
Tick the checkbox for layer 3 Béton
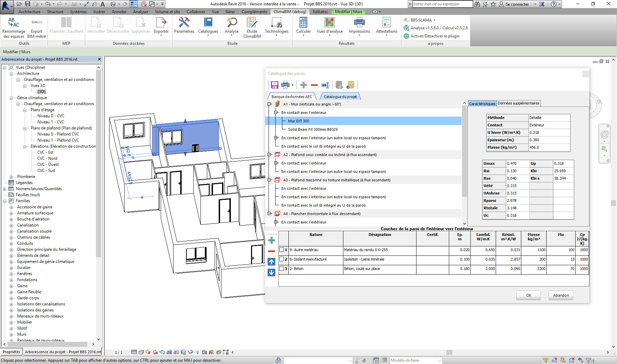pos(282,269)
